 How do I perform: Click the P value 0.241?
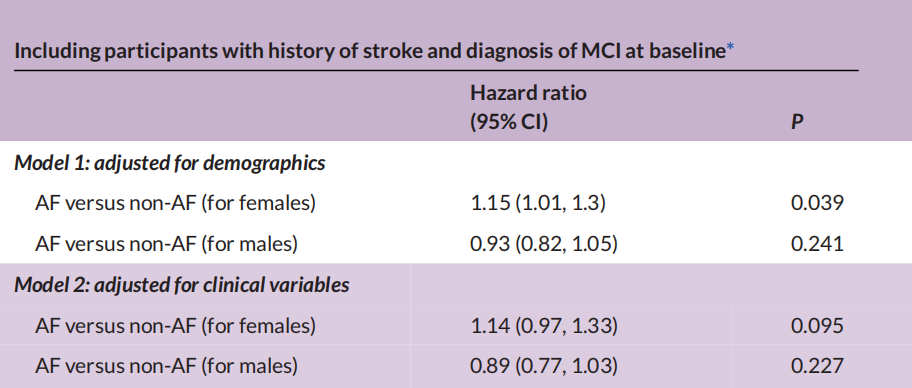coord(817,243)
